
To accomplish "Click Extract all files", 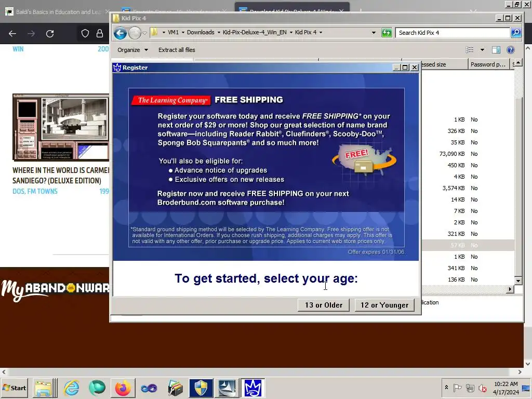I will pyautogui.click(x=177, y=50).
